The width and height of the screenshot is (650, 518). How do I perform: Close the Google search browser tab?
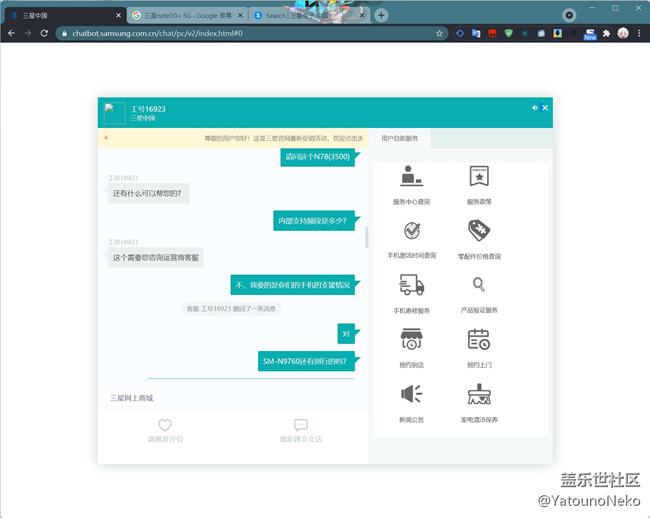click(x=240, y=15)
